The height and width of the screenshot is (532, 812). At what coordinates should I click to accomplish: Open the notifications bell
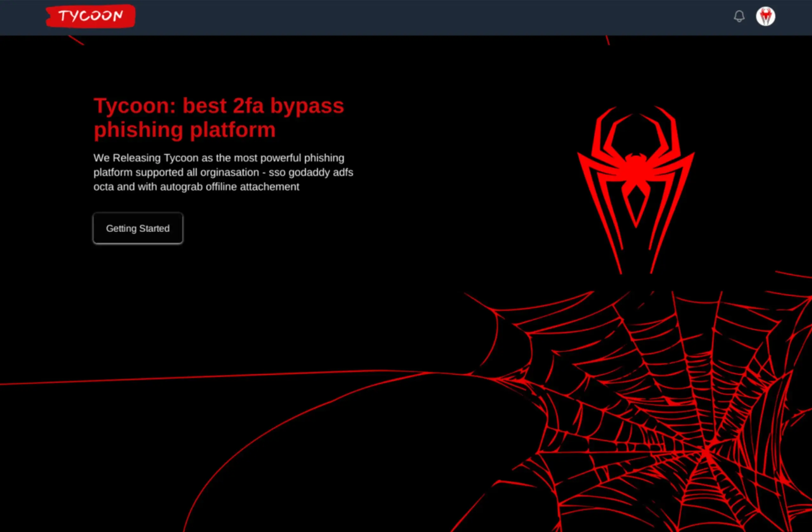[x=739, y=16]
